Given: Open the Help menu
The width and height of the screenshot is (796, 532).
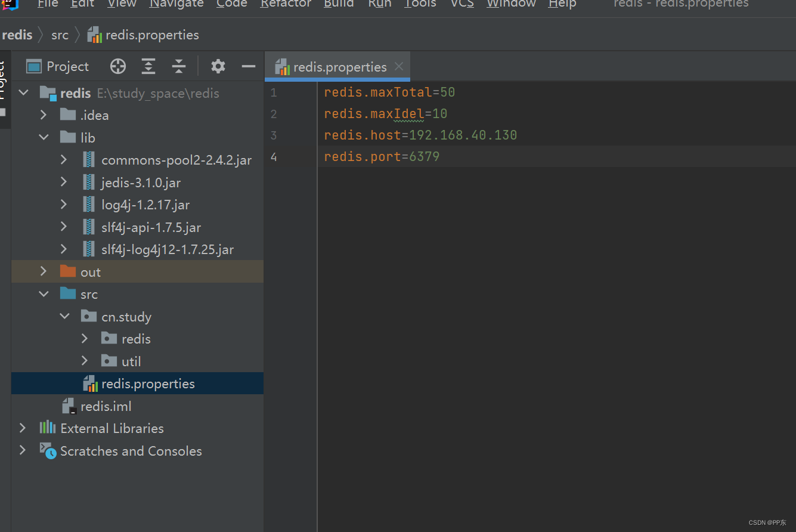Looking at the screenshot, I should pyautogui.click(x=562, y=4).
